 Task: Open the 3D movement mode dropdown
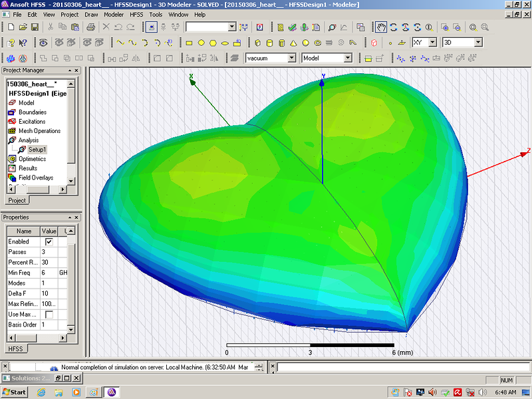tap(477, 43)
